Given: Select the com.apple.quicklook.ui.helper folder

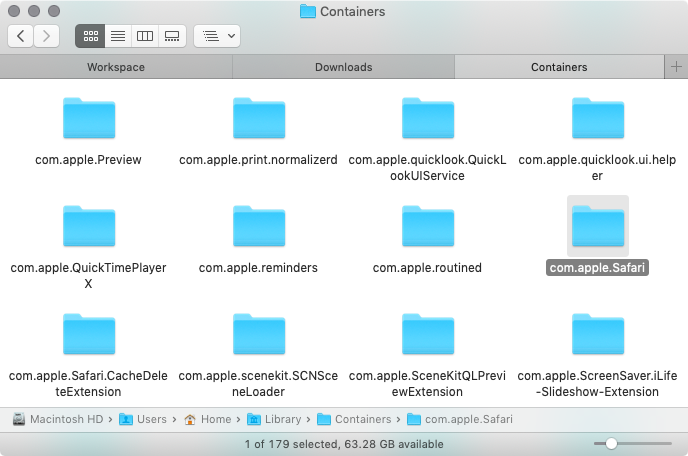Looking at the screenshot, I should (x=598, y=121).
